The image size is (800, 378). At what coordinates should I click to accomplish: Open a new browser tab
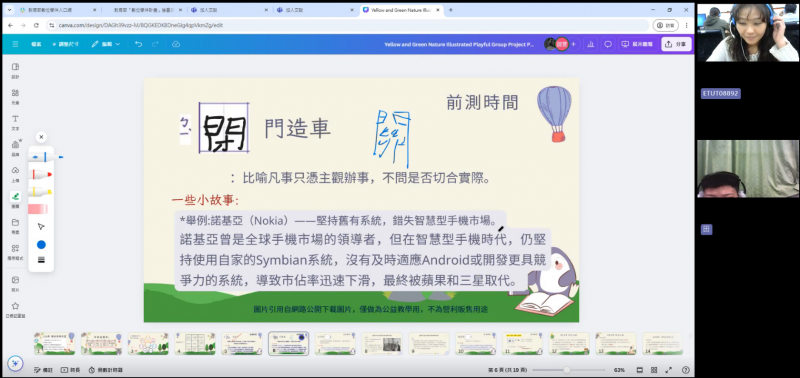[451, 10]
